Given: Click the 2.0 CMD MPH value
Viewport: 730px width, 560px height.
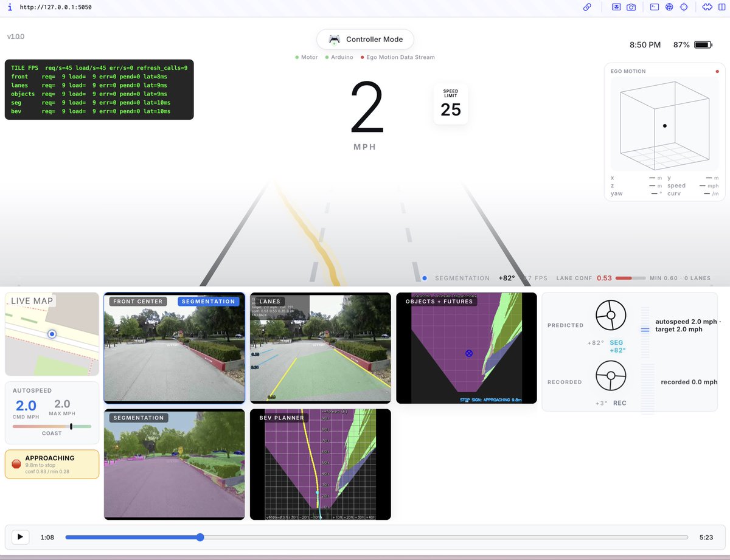Looking at the screenshot, I should 25,406.
